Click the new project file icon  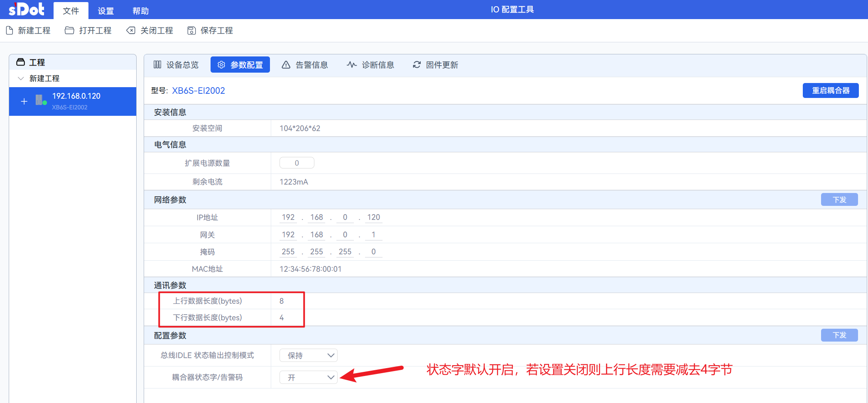tap(10, 30)
